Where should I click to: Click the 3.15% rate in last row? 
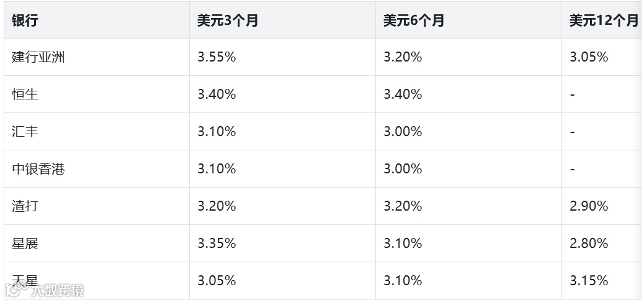[x=589, y=281]
